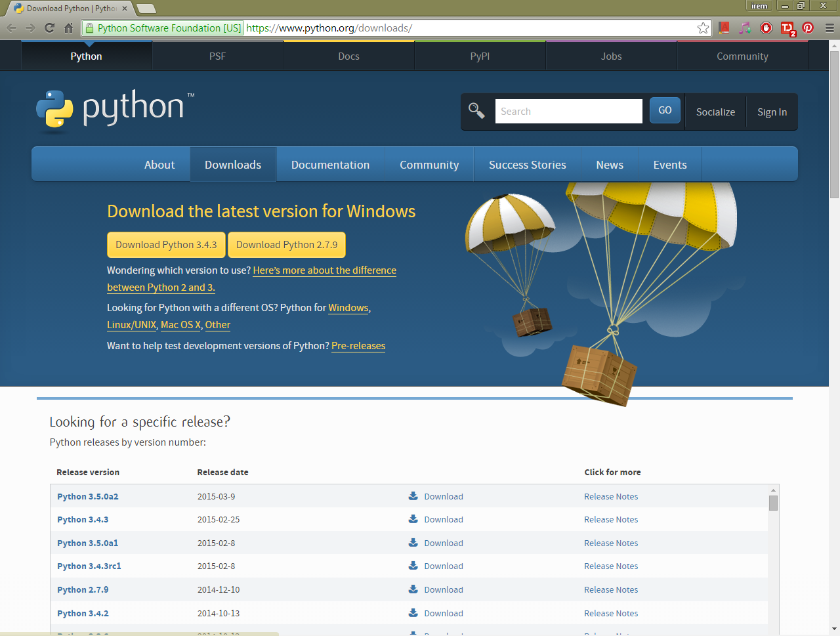Screen dimensions: 840x636
Task: Click the red power-circle extension icon
Action: 766,28
